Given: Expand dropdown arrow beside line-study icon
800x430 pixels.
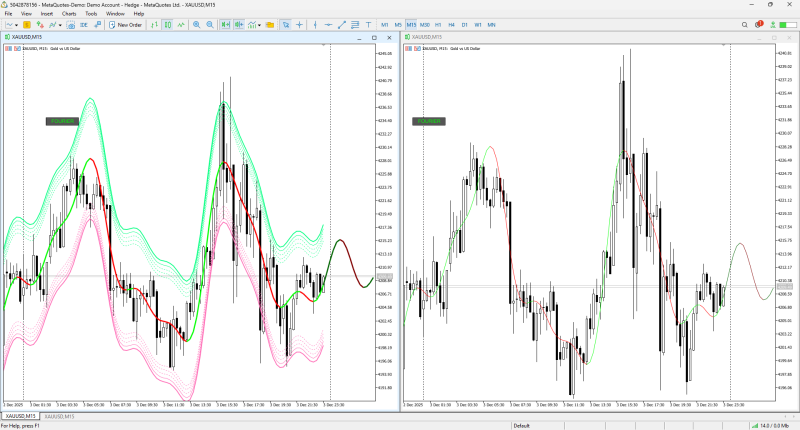Looking at the screenshot, I should pyautogui.click(x=60, y=25).
